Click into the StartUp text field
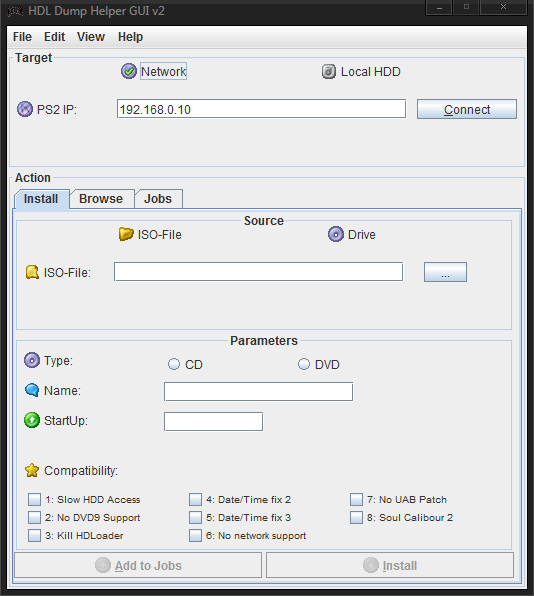 pos(213,422)
